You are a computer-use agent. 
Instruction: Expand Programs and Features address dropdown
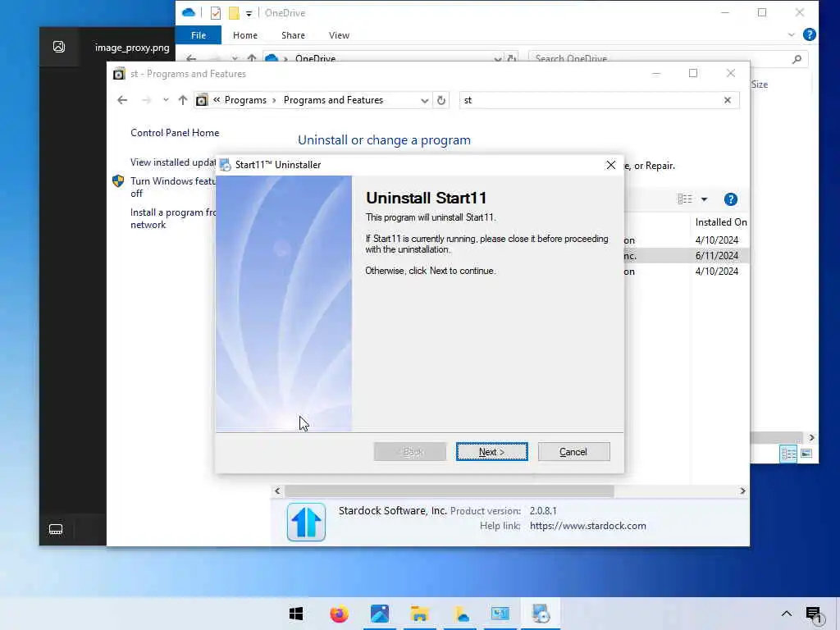[x=424, y=100]
